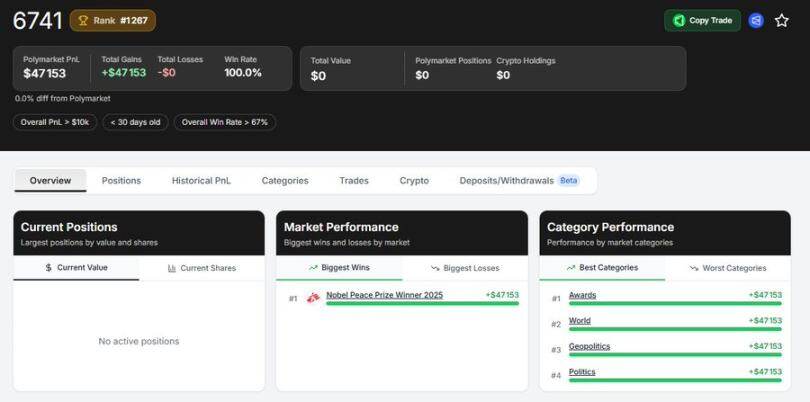This screenshot has height=402, width=810.
Task: Click the Nobel Peace Prize market icon
Action: click(313, 297)
